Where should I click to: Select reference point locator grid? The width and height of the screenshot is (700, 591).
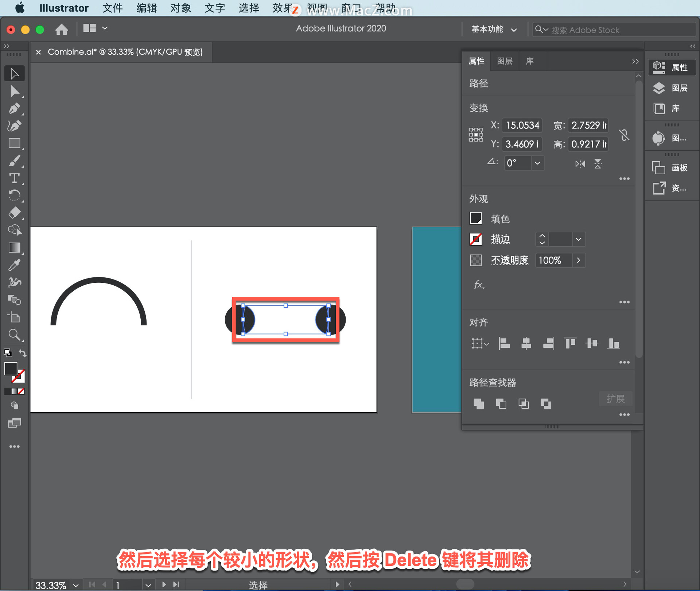coord(476,135)
